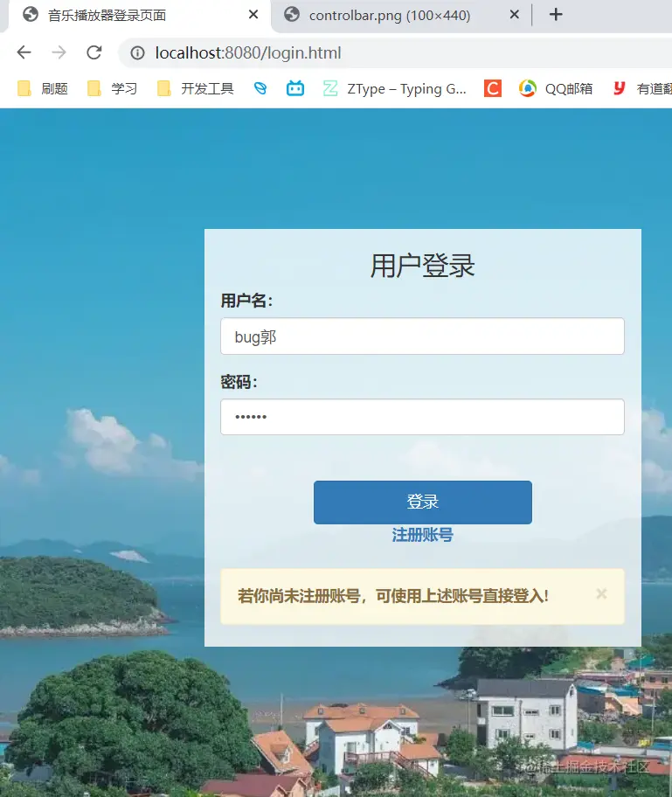
Task: Open the 开发工具 bookmark folder
Action: (196, 88)
